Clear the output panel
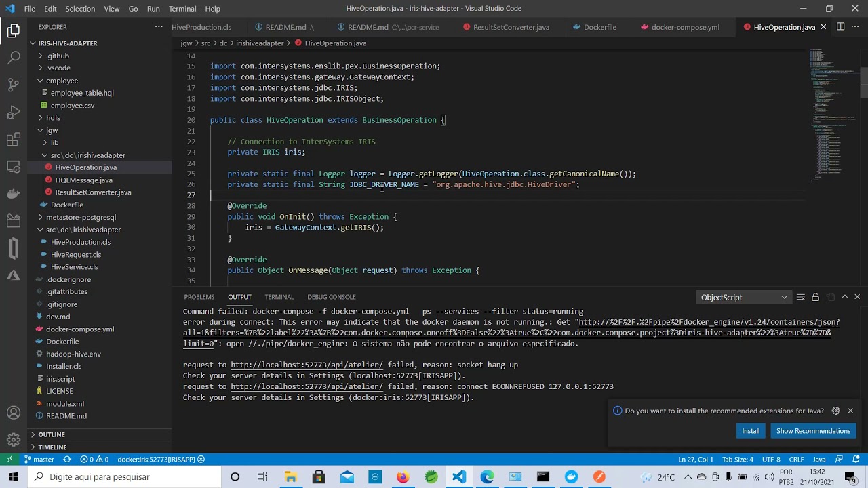 [x=801, y=297]
